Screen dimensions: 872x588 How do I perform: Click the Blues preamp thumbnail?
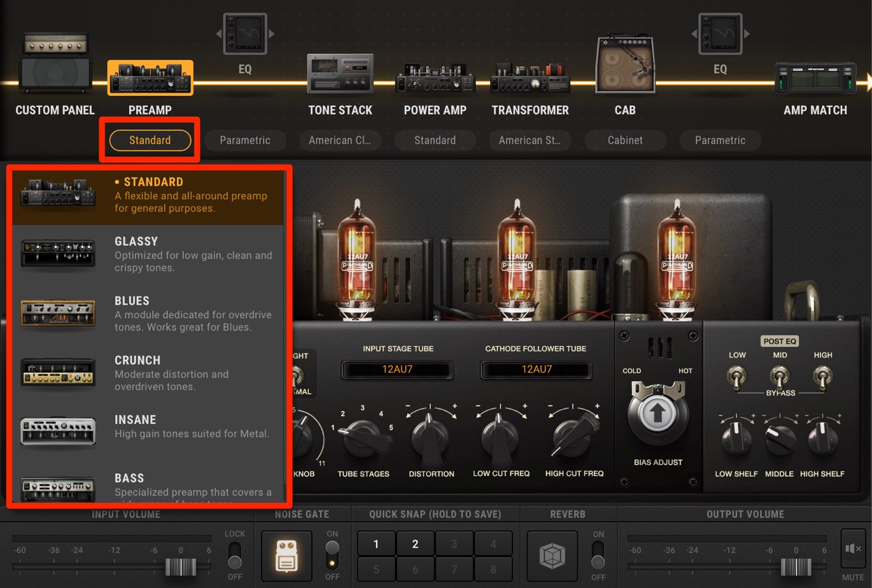click(58, 312)
